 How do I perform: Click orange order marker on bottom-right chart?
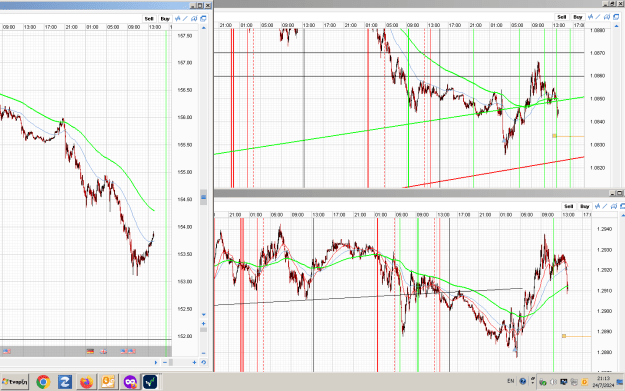coord(564,336)
